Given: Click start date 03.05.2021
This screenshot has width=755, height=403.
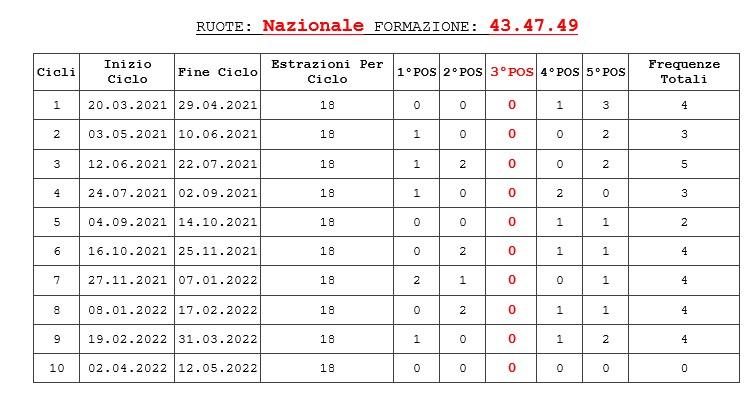Looking at the screenshot, I should [x=127, y=134].
